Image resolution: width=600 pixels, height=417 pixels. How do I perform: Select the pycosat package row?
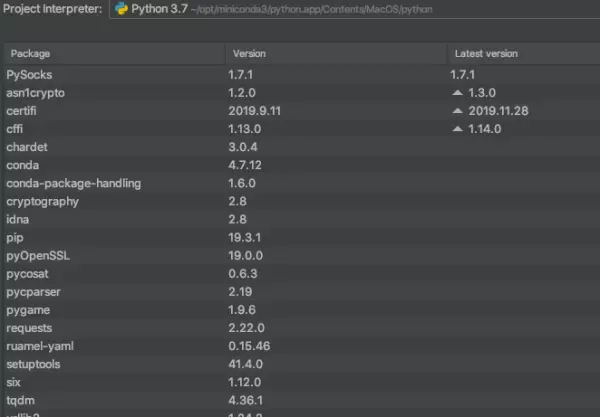(302, 274)
